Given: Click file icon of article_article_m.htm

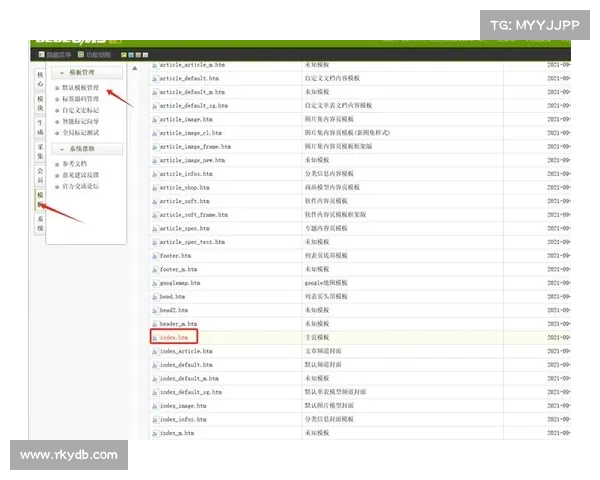Looking at the screenshot, I should point(155,65).
